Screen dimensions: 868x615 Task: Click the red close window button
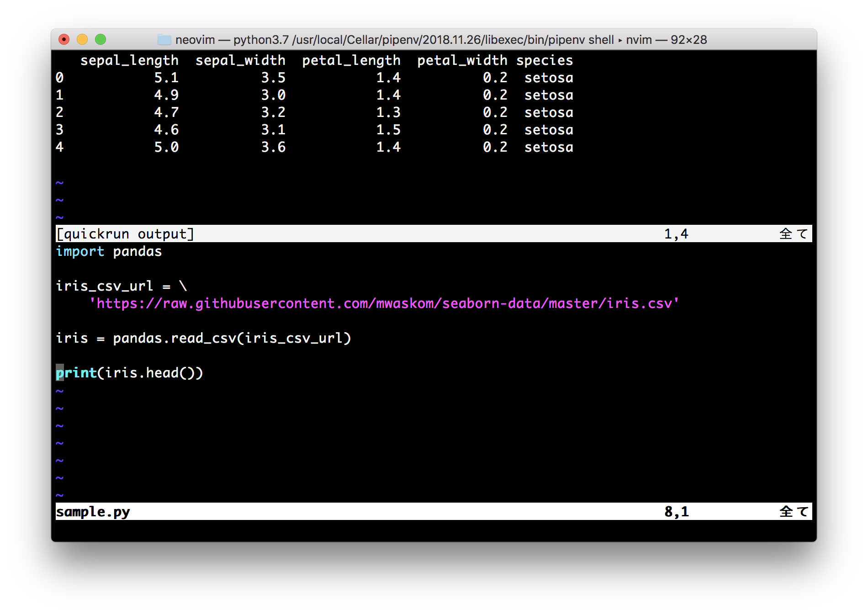[x=64, y=40]
